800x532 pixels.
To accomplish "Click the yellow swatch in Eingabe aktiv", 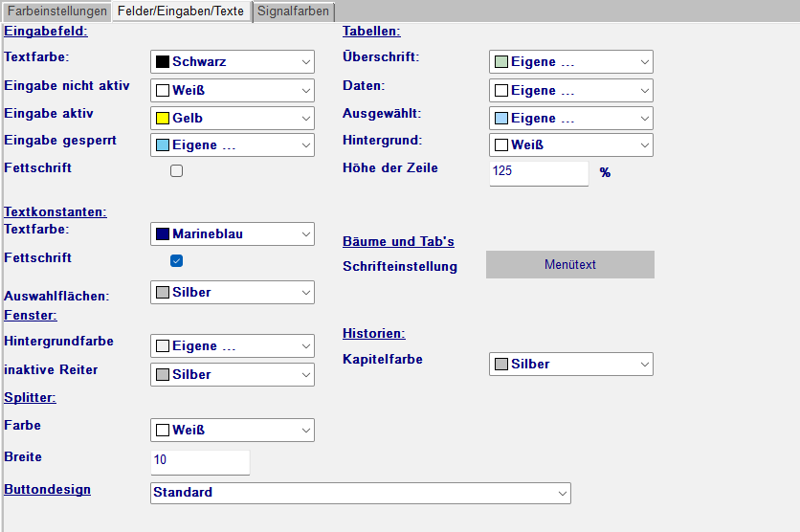I will [x=163, y=118].
